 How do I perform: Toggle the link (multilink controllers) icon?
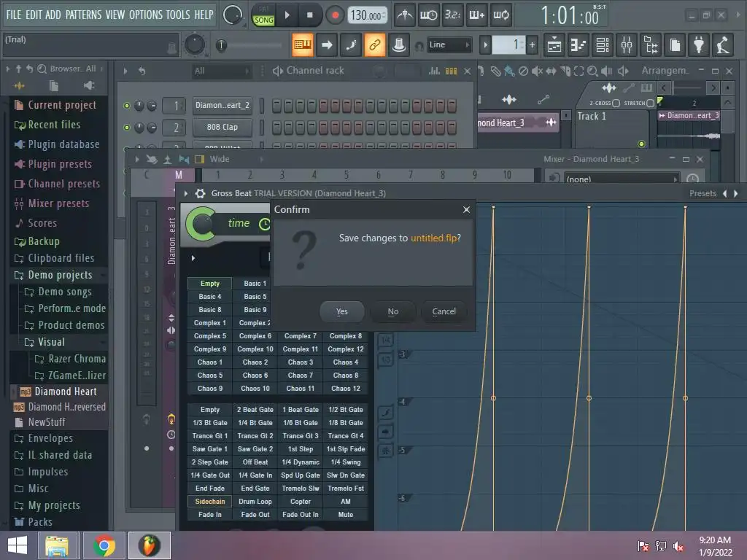[x=375, y=44]
